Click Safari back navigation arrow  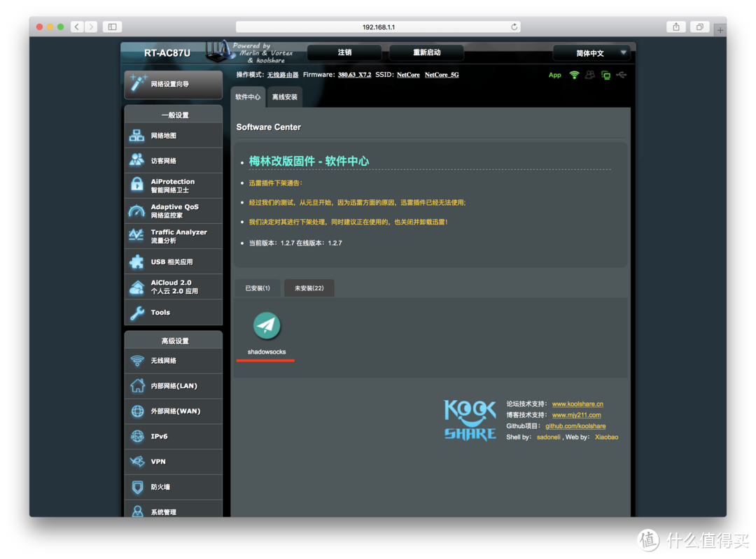pyautogui.click(x=77, y=27)
